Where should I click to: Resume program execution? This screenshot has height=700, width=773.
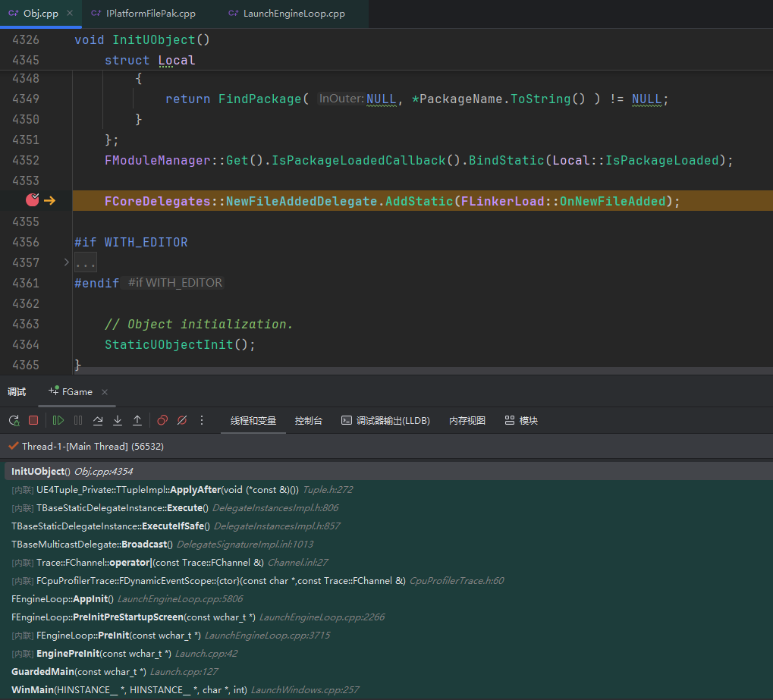58,420
